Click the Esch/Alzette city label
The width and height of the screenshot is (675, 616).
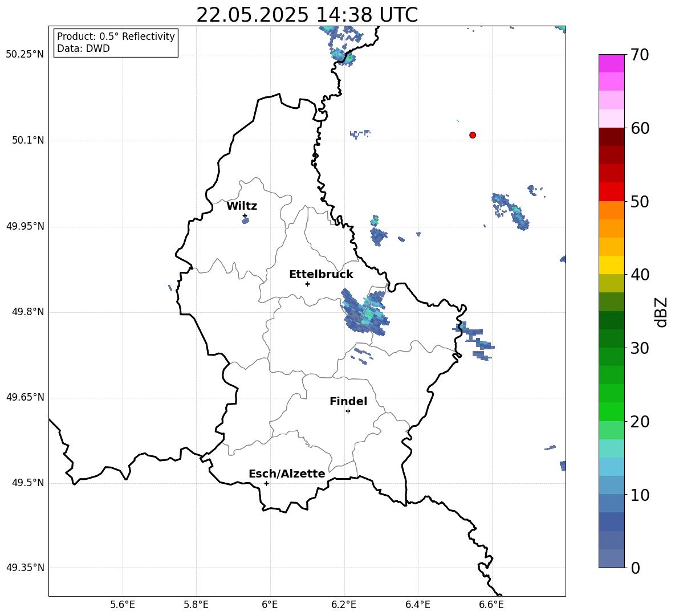(x=287, y=474)
